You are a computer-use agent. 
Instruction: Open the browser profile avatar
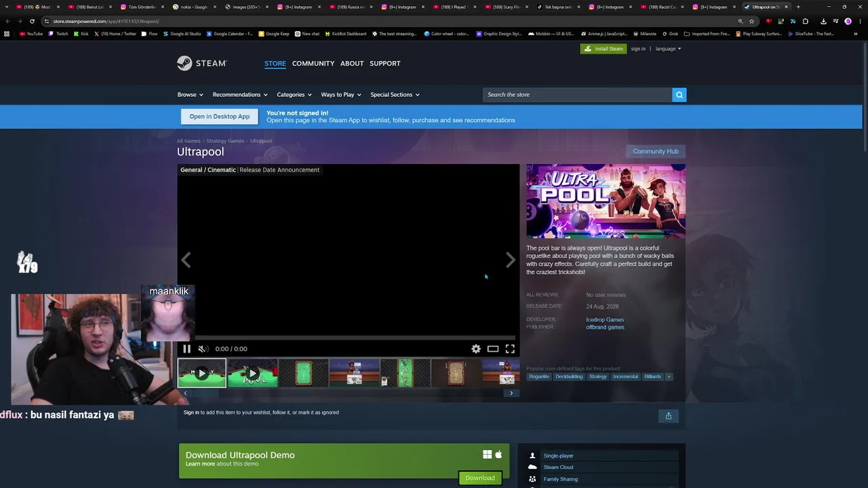coord(848,21)
